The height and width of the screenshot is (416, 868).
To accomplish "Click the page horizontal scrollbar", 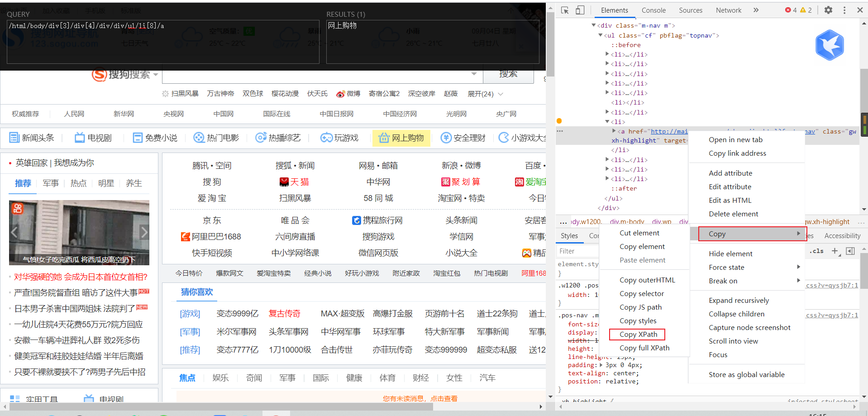I will [x=221, y=407].
